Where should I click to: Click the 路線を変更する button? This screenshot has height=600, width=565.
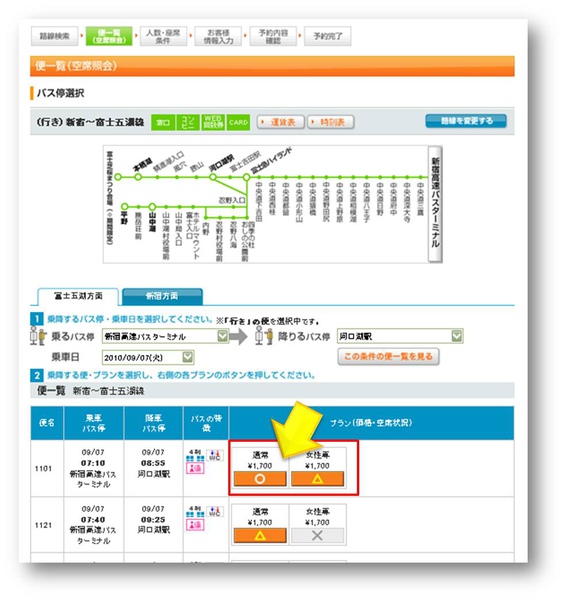coord(466,121)
